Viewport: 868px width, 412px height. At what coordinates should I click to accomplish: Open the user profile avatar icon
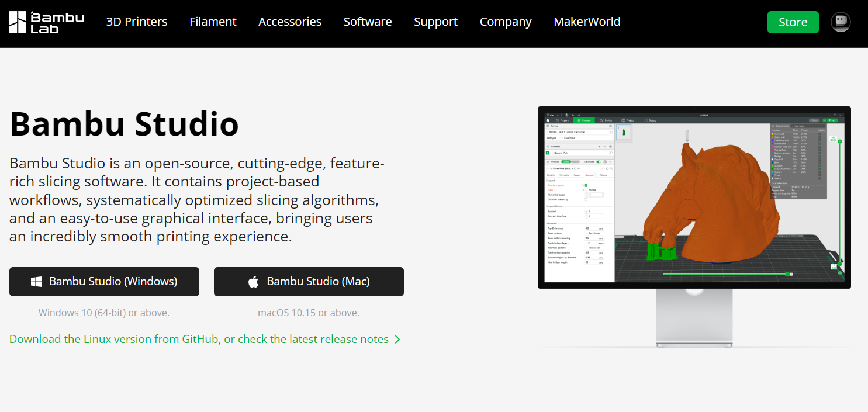tap(841, 22)
